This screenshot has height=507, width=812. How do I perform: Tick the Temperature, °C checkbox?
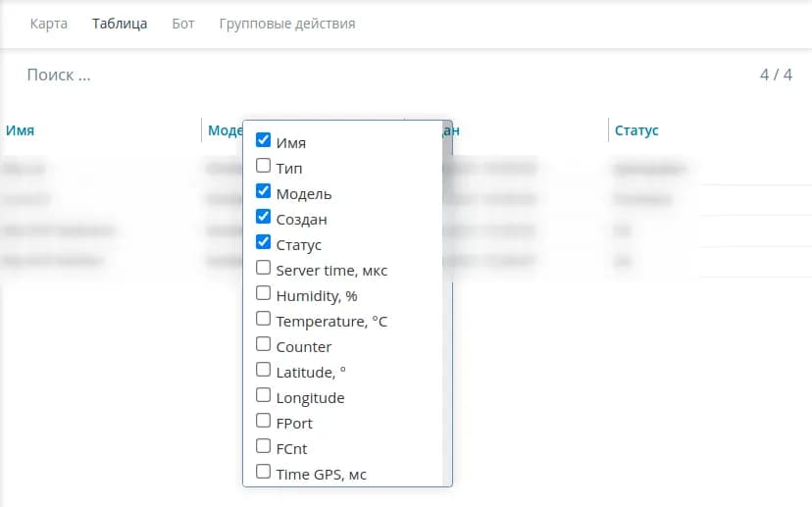tap(263, 319)
